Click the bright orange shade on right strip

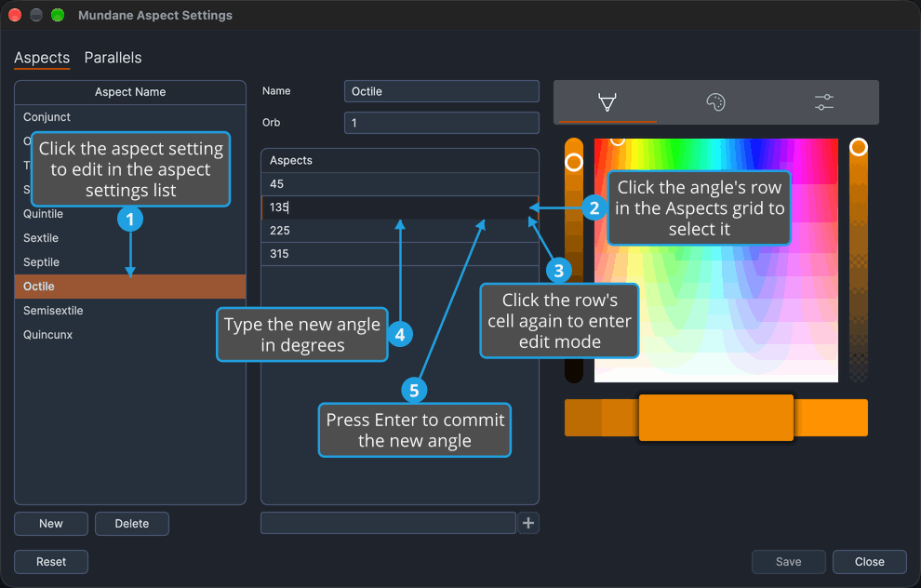[x=831, y=418]
